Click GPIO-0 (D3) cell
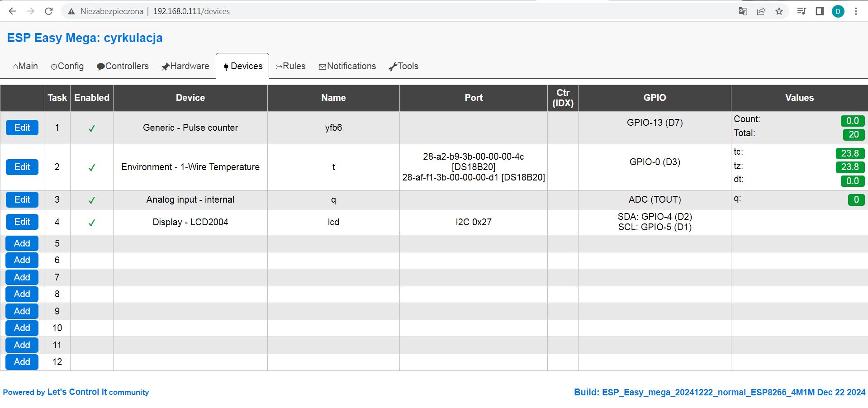868x408 pixels. 655,167
